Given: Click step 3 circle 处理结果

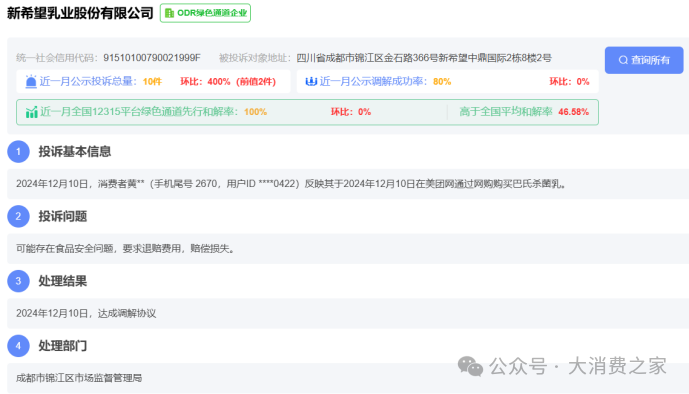Looking at the screenshot, I should [18, 281].
